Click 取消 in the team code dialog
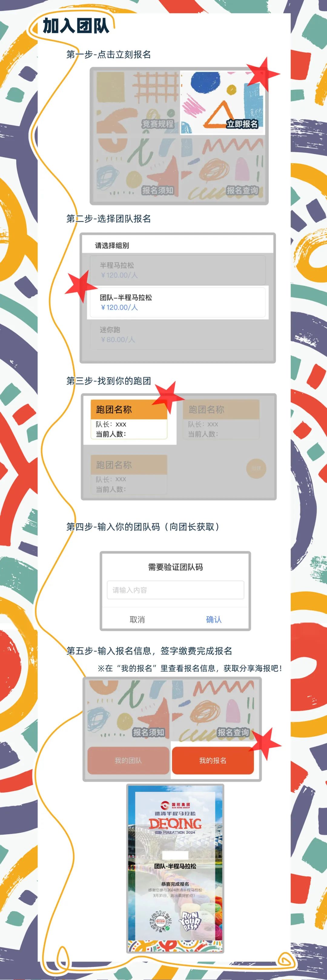 137,619
